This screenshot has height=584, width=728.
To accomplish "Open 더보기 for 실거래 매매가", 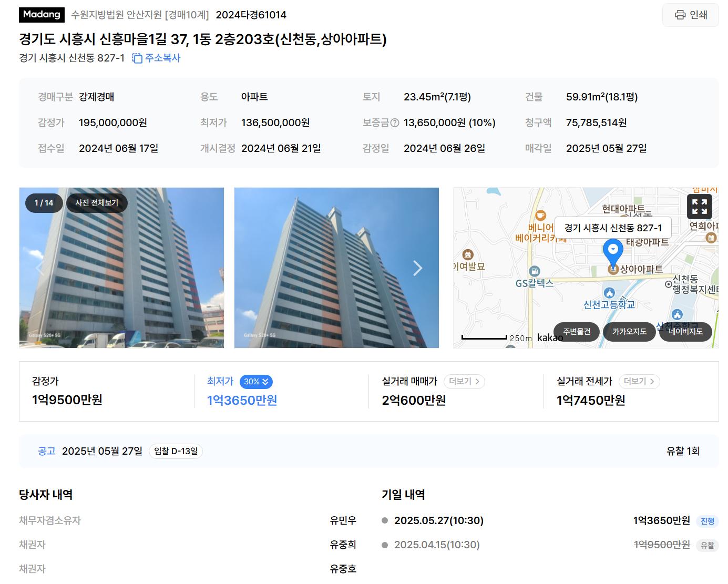I will coord(464,382).
